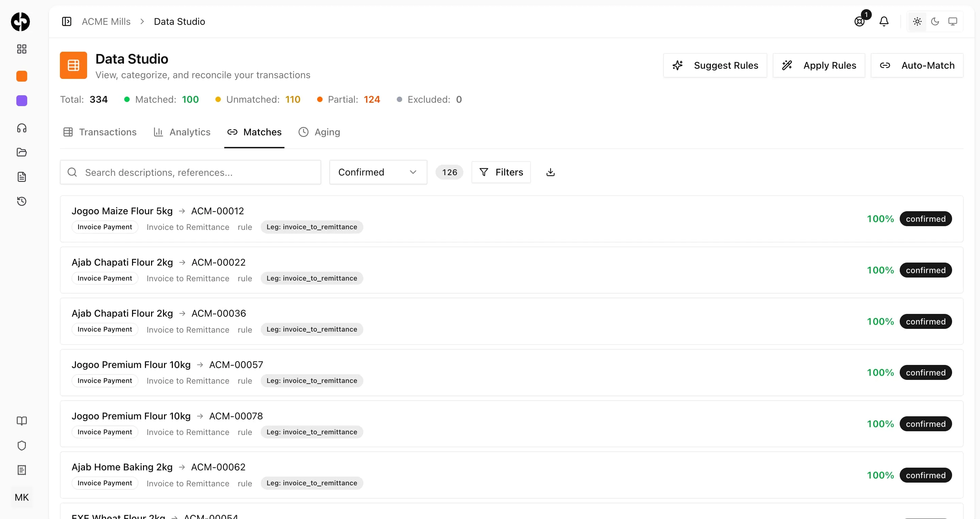Image resolution: width=980 pixels, height=519 pixels.
Task: Click the MK user avatar
Action: tap(22, 497)
